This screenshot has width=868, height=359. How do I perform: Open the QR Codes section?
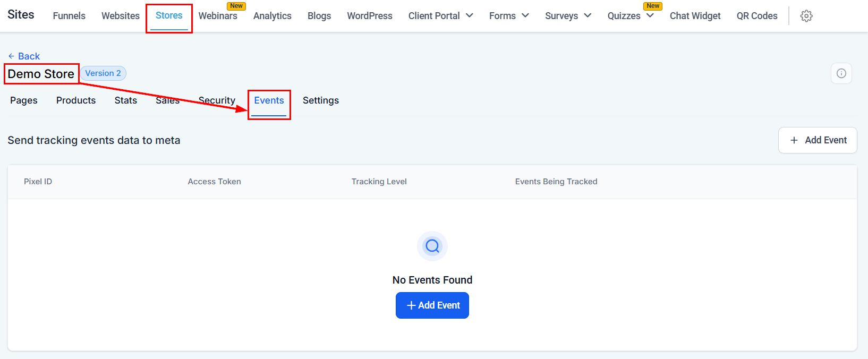tap(756, 16)
